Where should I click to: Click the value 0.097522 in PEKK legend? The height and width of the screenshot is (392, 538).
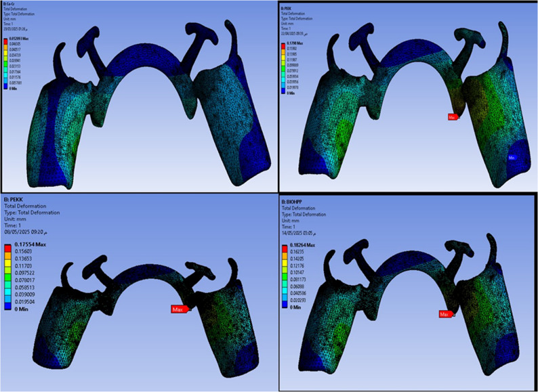point(24,273)
